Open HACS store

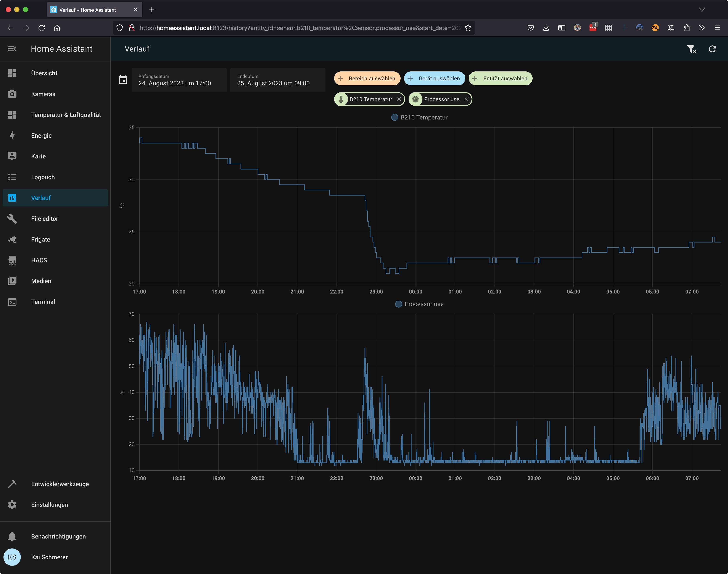coord(39,260)
